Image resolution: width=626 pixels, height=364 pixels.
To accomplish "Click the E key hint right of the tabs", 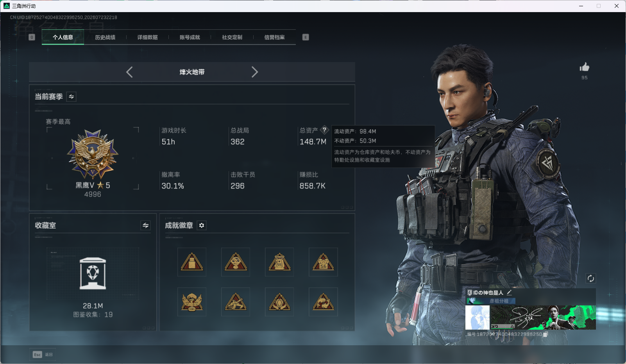I will (306, 37).
